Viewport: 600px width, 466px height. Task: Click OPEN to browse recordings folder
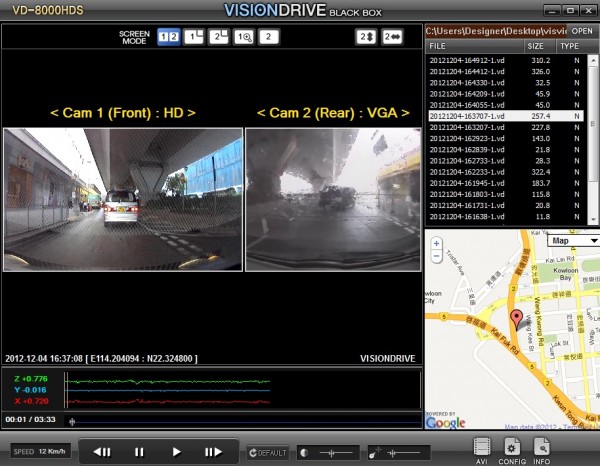pyautogui.click(x=582, y=31)
